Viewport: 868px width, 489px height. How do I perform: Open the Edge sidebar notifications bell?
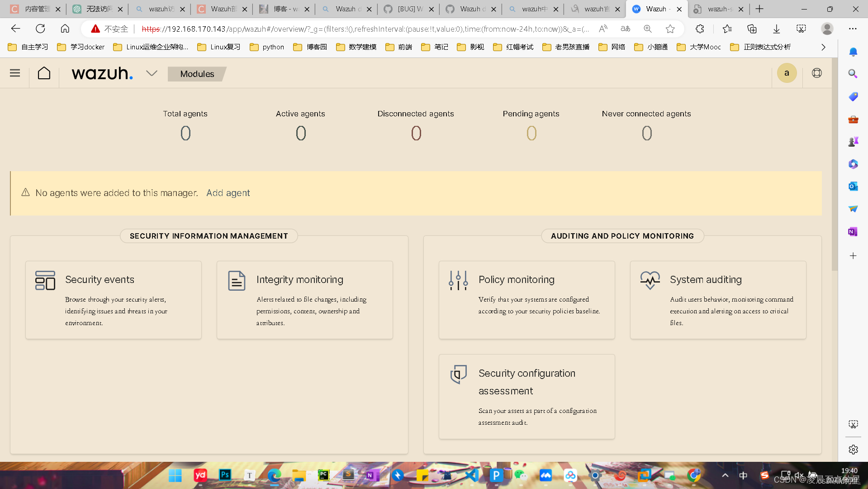[853, 52]
